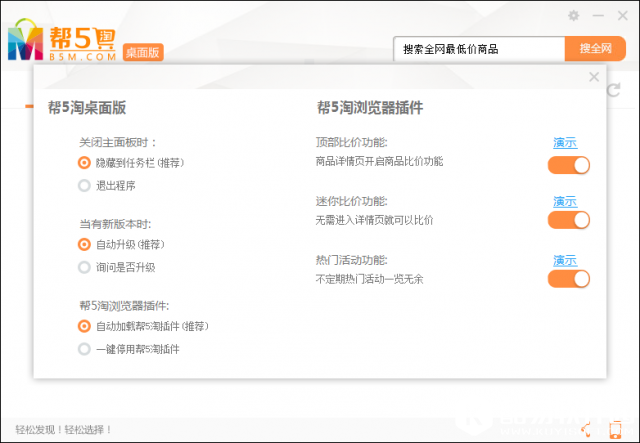Toggle 迷你比价功能 switch

pos(568,221)
